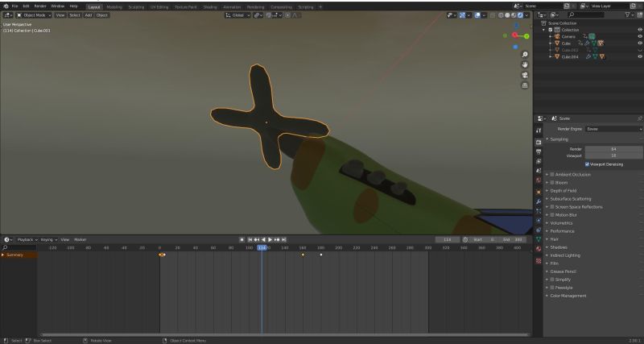Adjust the Render samples value field

pyautogui.click(x=614, y=149)
